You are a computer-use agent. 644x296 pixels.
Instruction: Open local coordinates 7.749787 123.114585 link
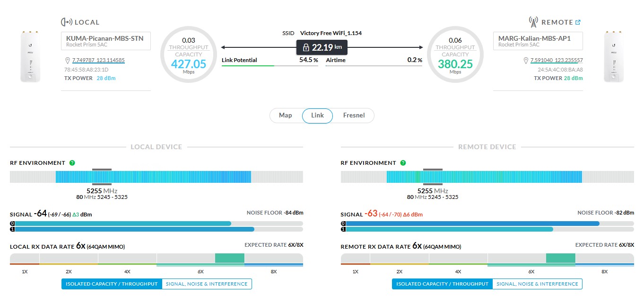point(98,61)
